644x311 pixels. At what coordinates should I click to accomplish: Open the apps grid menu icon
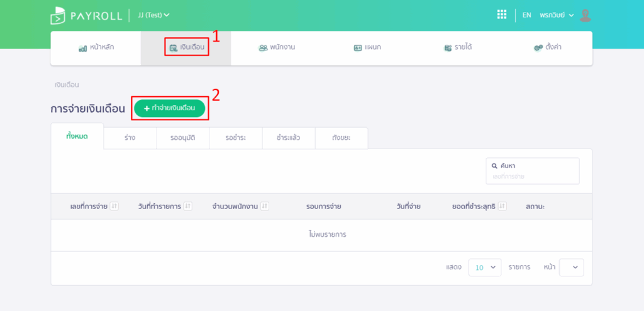click(x=501, y=15)
